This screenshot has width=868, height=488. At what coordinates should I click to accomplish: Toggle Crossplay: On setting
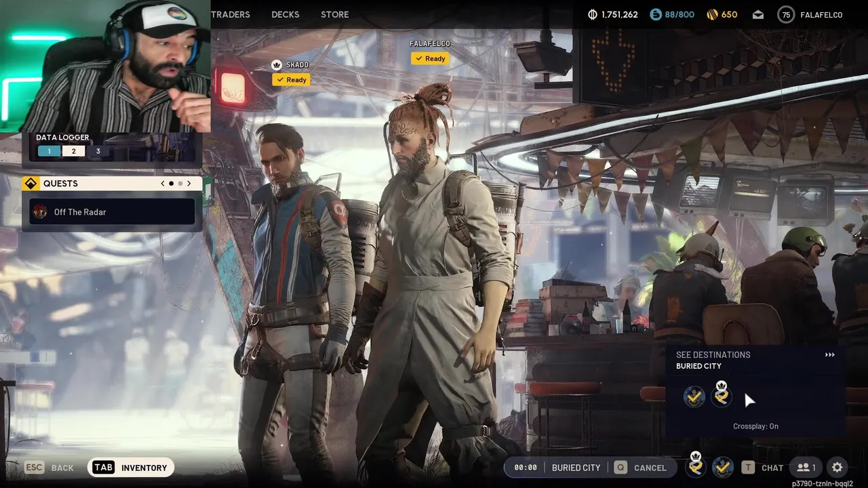755,426
